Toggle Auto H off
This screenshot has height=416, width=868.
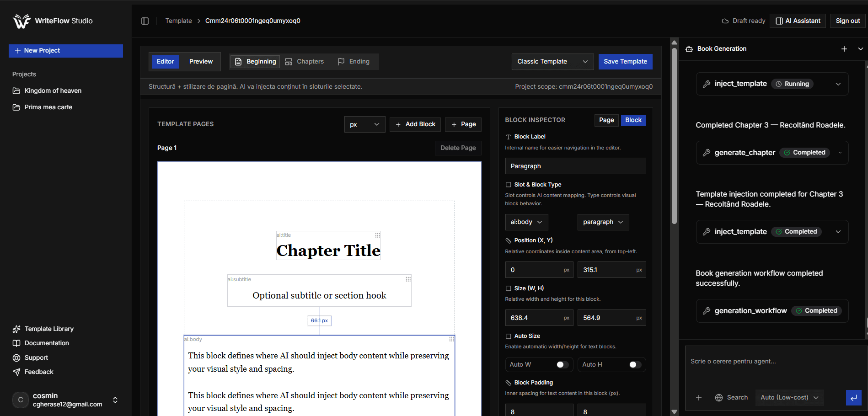(634, 364)
